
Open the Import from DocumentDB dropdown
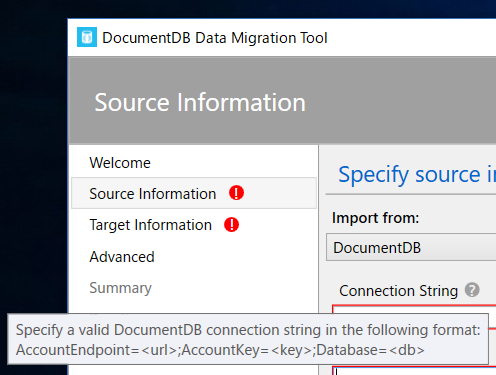[411, 247]
